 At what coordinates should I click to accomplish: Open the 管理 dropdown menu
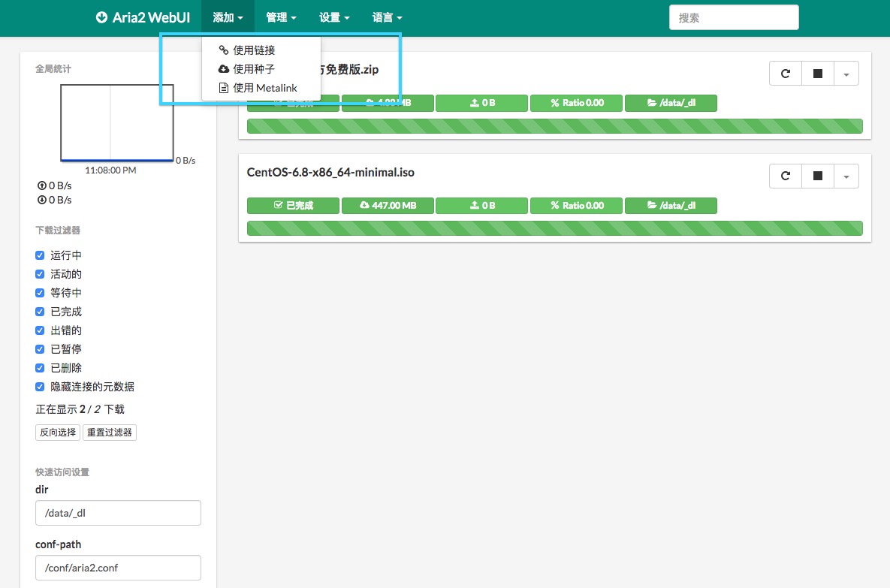pyautogui.click(x=282, y=17)
